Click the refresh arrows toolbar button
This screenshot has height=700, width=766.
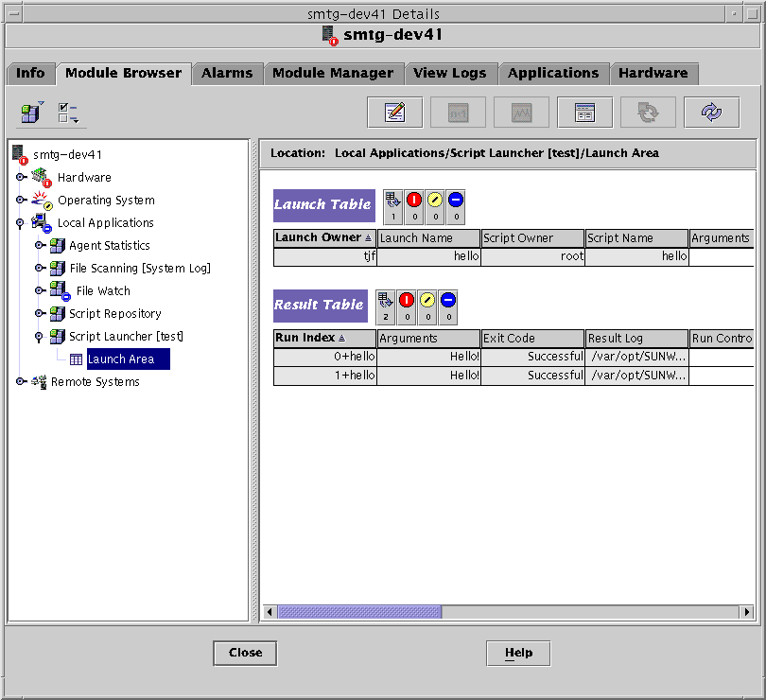coord(711,113)
